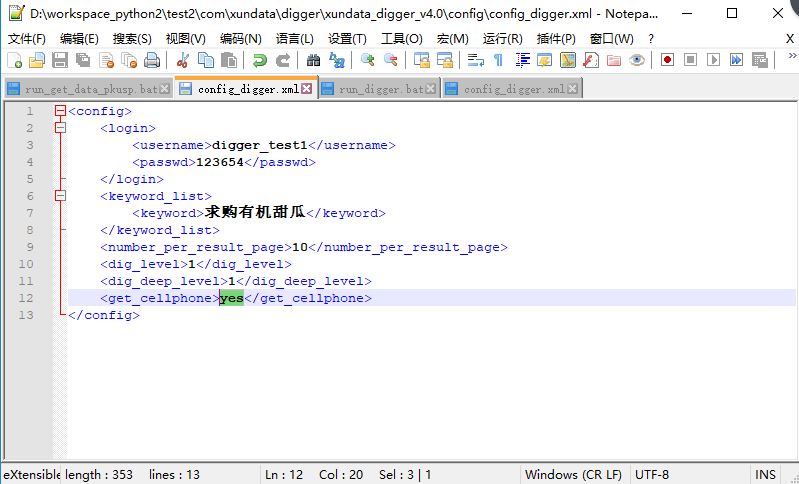Toggle synchronize vertical scrolling
The height and width of the screenshot is (484, 799).
pos(421,60)
